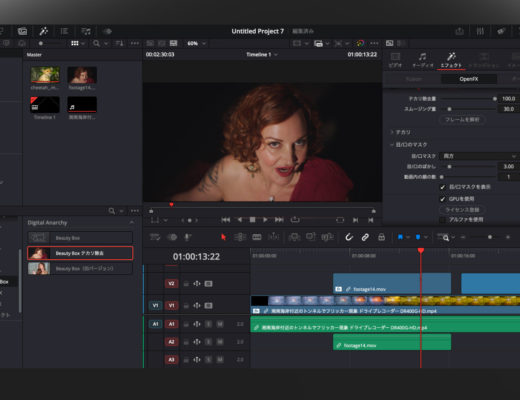The image size is (520, 400).
Task: Click the color bypass wheel icon
Action: pyautogui.click(x=360, y=43)
